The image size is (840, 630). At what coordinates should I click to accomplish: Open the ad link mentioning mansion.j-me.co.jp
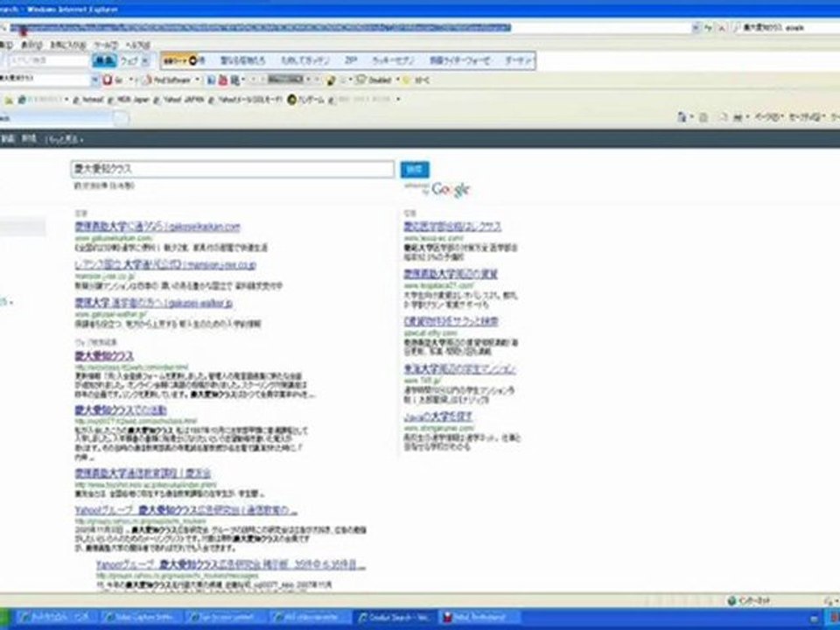(165, 264)
